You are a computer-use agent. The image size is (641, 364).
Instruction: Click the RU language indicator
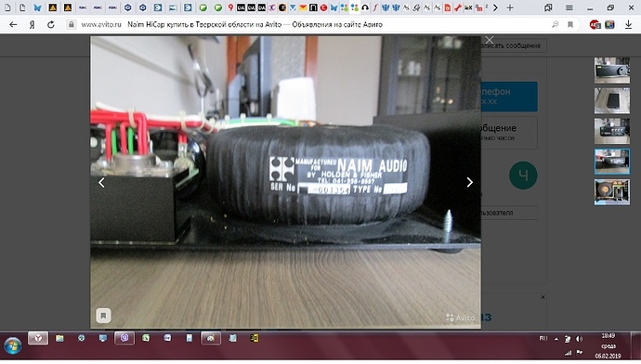click(543, 338)
